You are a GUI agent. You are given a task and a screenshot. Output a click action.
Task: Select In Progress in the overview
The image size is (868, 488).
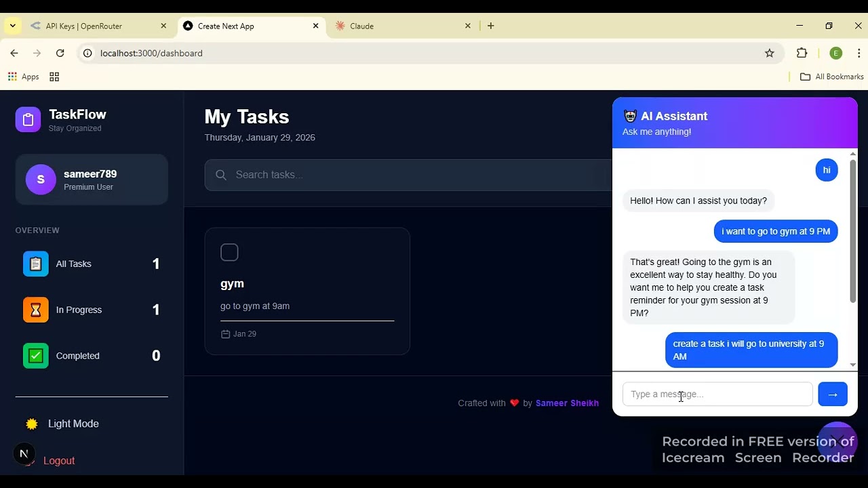pos(92,310)
